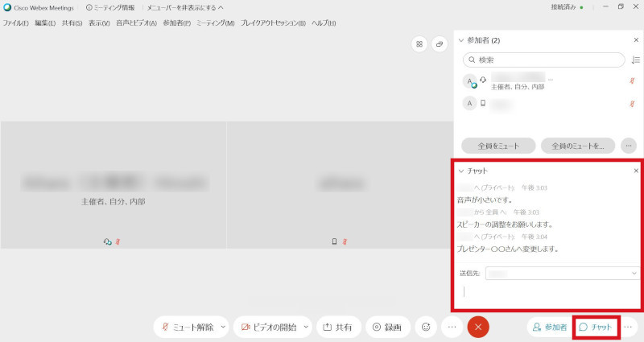Click the 全員をミュート button

(x=497, y=146)
